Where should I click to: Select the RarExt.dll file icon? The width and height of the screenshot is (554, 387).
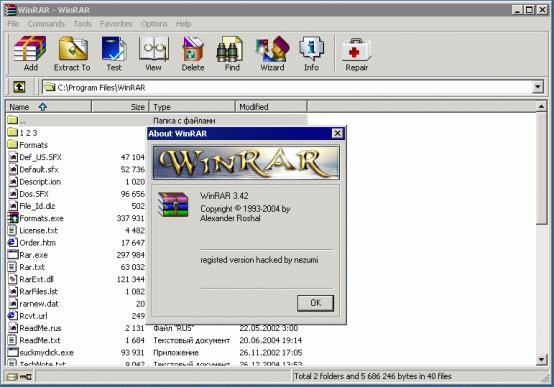click(x=13, y=279)
